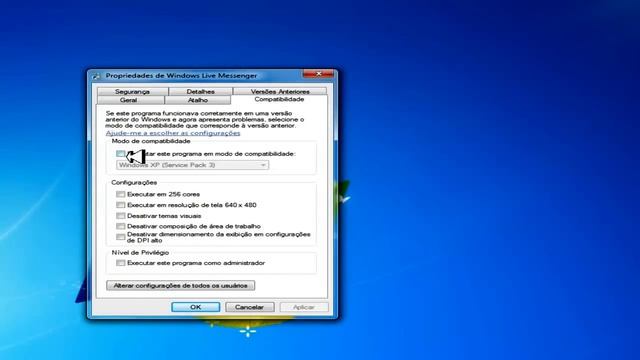Image resolution: width=640 pixels, height=360 pixels.
Task: Close the Propriedades dialog window
Action: [318, 74]
